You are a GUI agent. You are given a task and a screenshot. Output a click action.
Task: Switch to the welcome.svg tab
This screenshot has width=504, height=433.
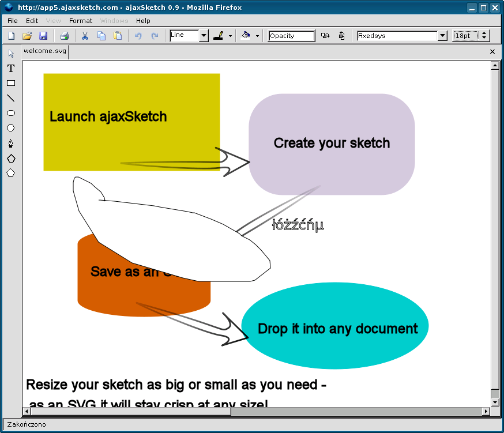45,51
